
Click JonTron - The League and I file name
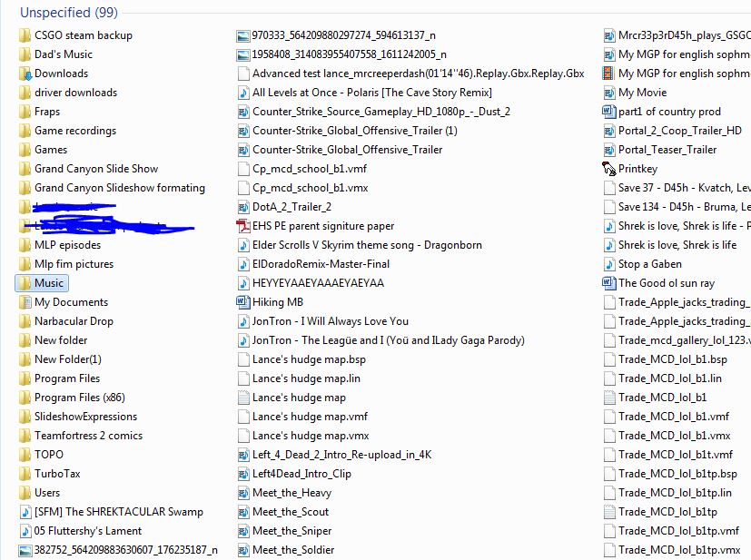(389, 340)
